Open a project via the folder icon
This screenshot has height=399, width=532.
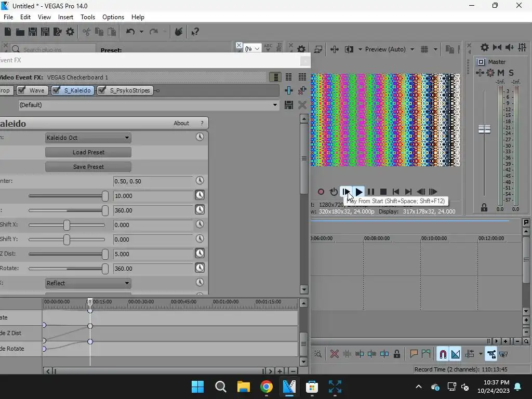click(x=20, y=32)
